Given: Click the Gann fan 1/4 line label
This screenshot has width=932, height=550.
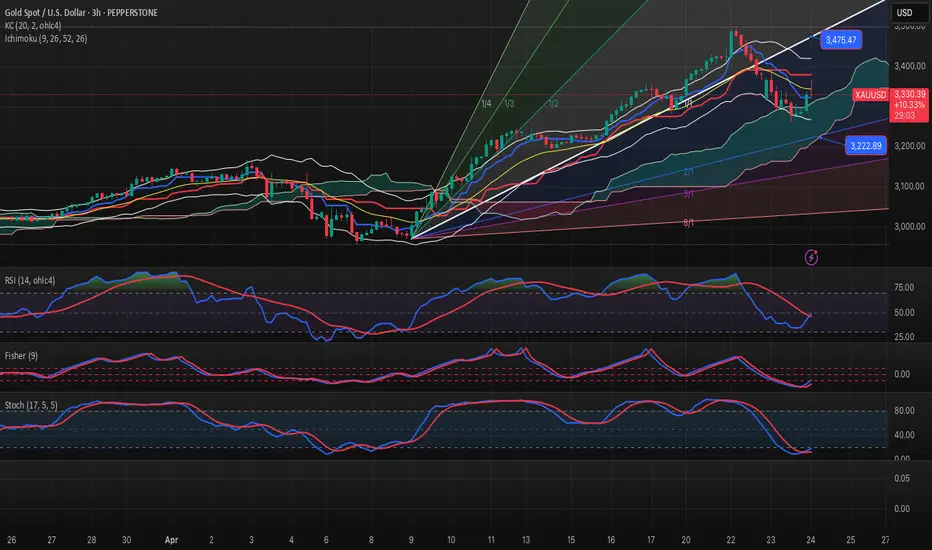Looking at the screenshot, I should click(x=486, y=104).
